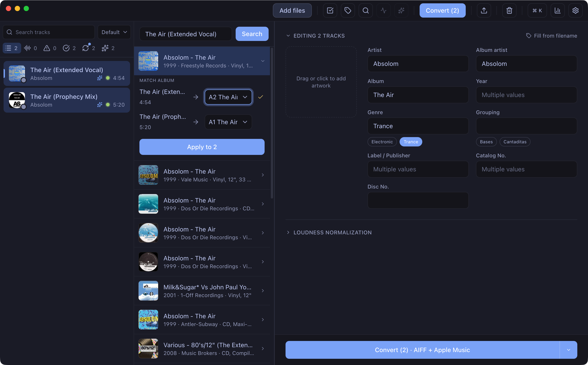
Task: Click sparkles icon on The Air (Prophecy Mix) track
Action: 100,105
